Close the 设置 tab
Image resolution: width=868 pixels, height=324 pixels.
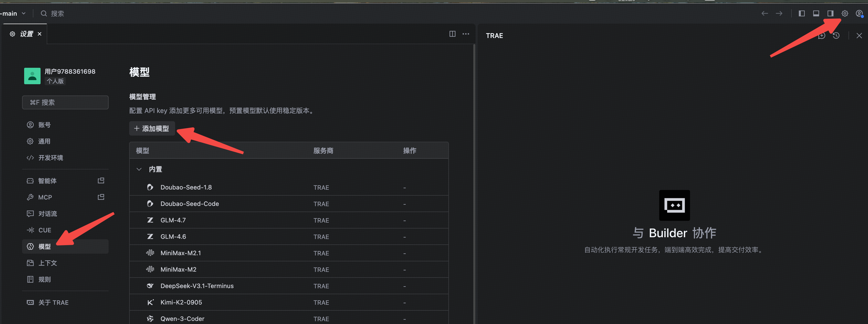point(40,34)
